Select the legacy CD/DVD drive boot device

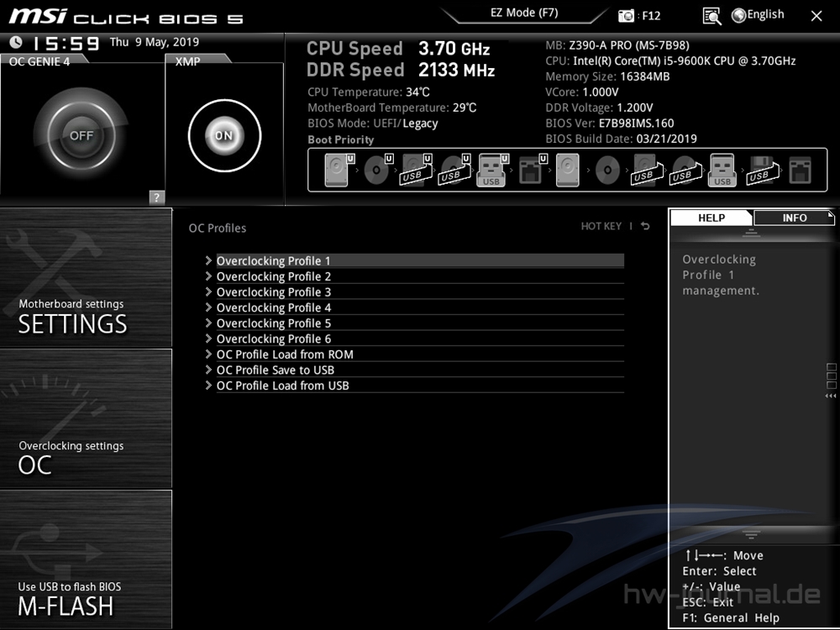[x=607, y=170]
